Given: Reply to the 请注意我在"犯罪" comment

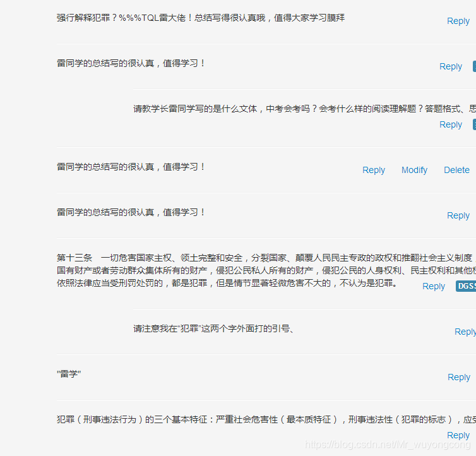Looking at the screenshot, I should coord(465,332).
